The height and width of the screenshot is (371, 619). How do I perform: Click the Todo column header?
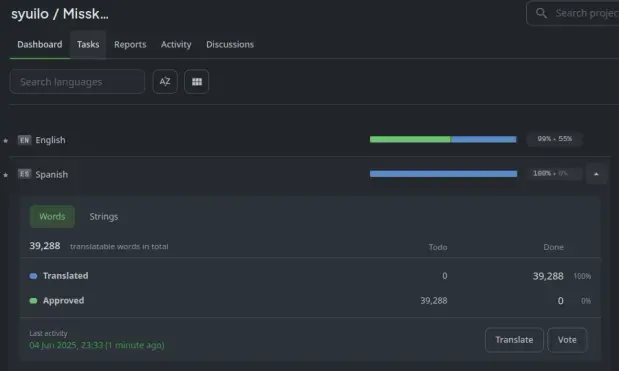pos(438,247)
